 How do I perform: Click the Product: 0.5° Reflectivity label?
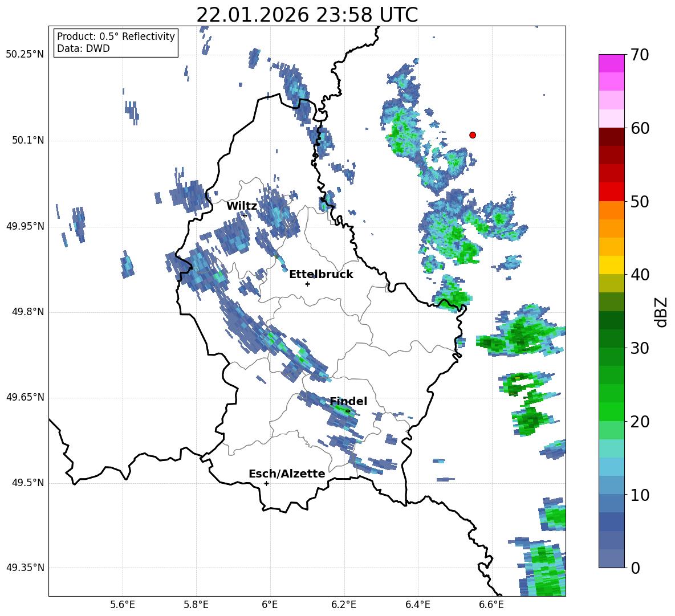pyautogui.click(x=116, y=36)
